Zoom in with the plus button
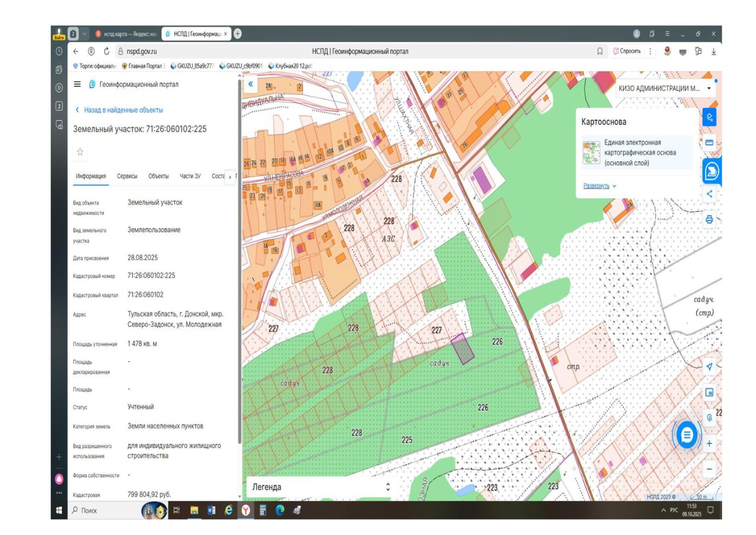The width and height of the screenshot is (756, 535). coord(709,443)
